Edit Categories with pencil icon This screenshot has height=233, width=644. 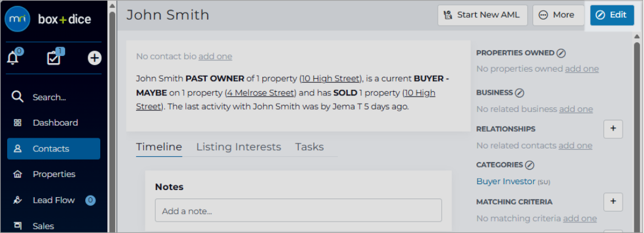[530, 165]
